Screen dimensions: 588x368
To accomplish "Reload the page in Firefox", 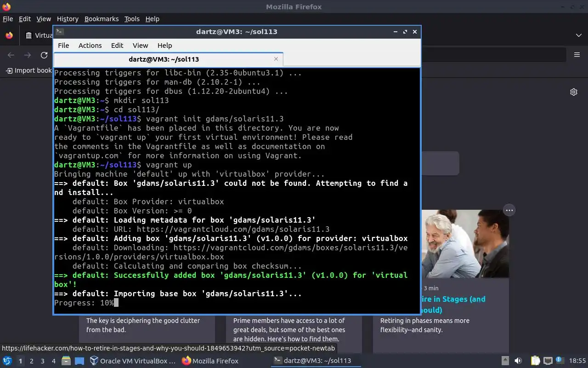I will click(44, 55).
